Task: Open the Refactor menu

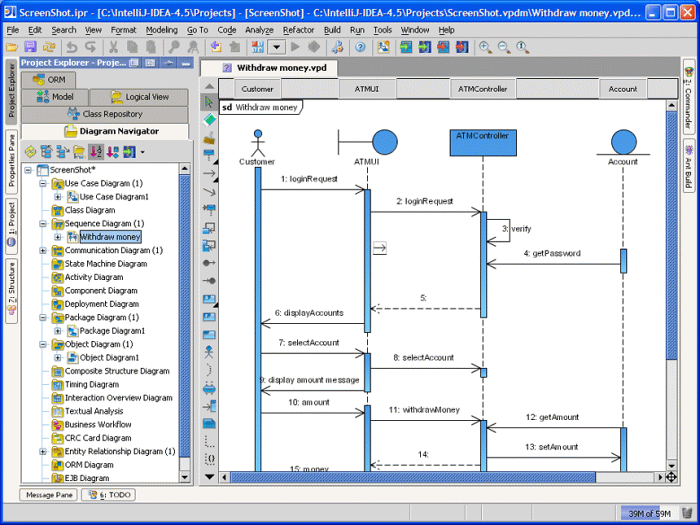Action: coord(298,30)
